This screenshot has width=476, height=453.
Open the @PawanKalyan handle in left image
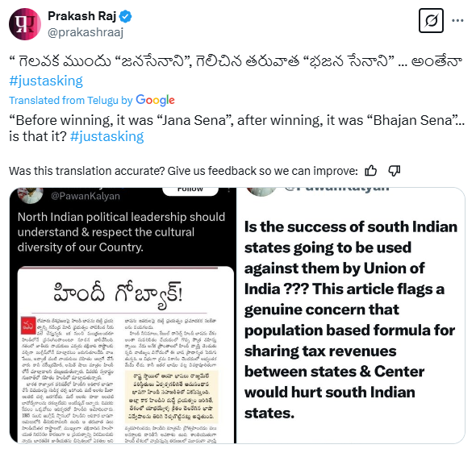[x=86, y=196]
